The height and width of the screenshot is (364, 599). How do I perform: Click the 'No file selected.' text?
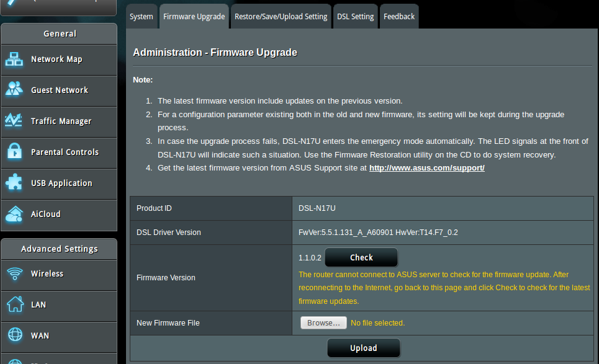coord(377,323)
